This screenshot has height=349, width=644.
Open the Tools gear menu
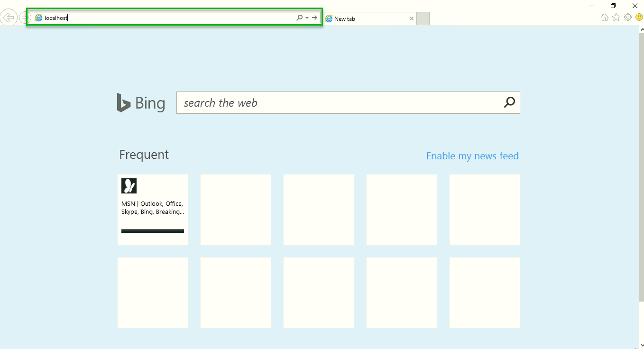628,18
